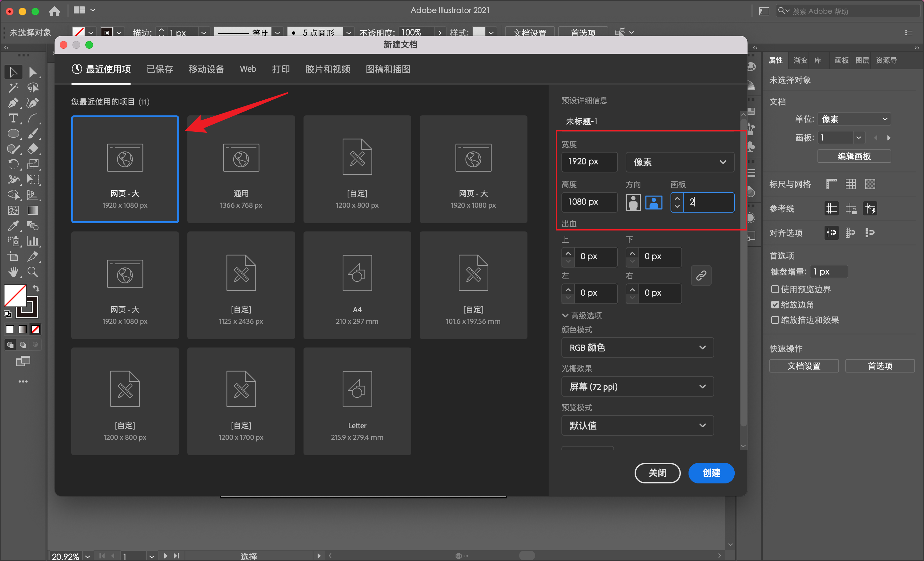Show grid icon in Properties panel
This screenshot has width=924, height=561.
(x=851, y=184)
